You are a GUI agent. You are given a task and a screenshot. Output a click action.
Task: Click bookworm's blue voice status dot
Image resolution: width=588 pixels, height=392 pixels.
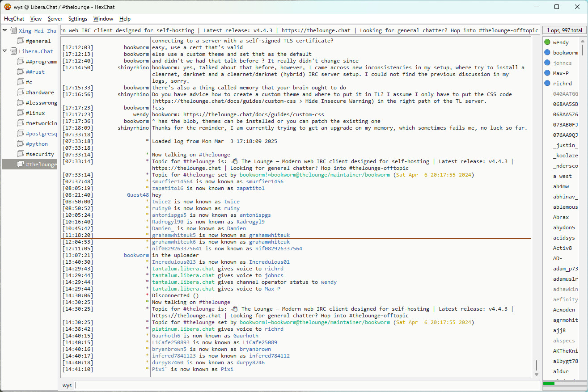click(547, 53)
